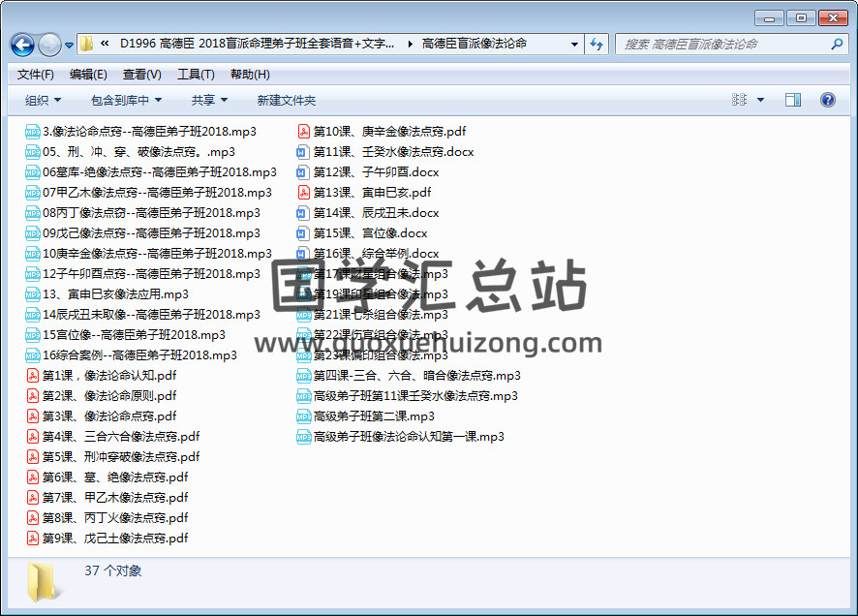This screenshot has height=616, width=858.
Task: Toggle the preview pane button
Action: click(793, 100)
